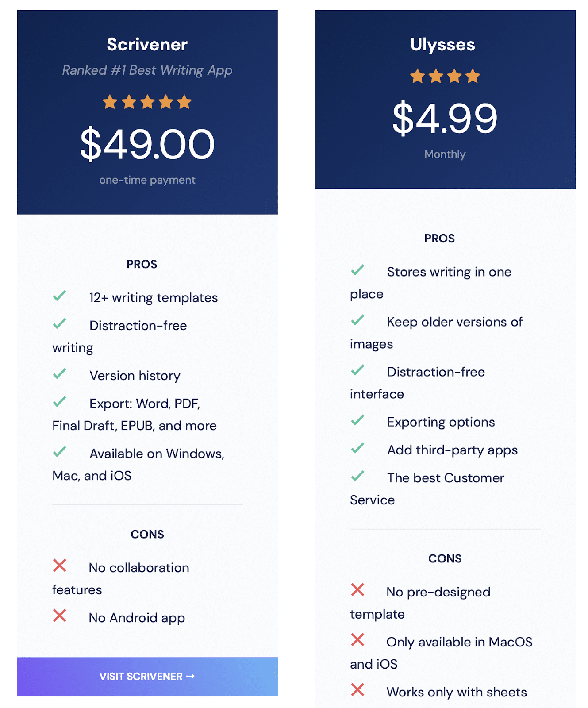Select the checkmark beside "Distraction-free writing"
This screenshot has width=588, height=708.
[60, 323]
